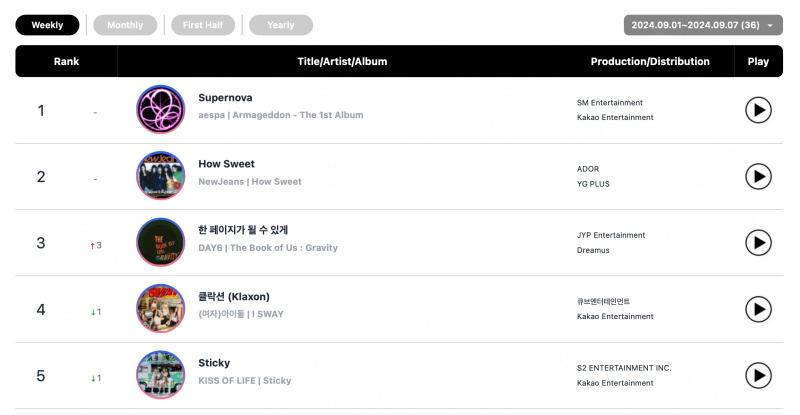
Task: Play Klaxon at rank 4
Action: tap(758, 309)
